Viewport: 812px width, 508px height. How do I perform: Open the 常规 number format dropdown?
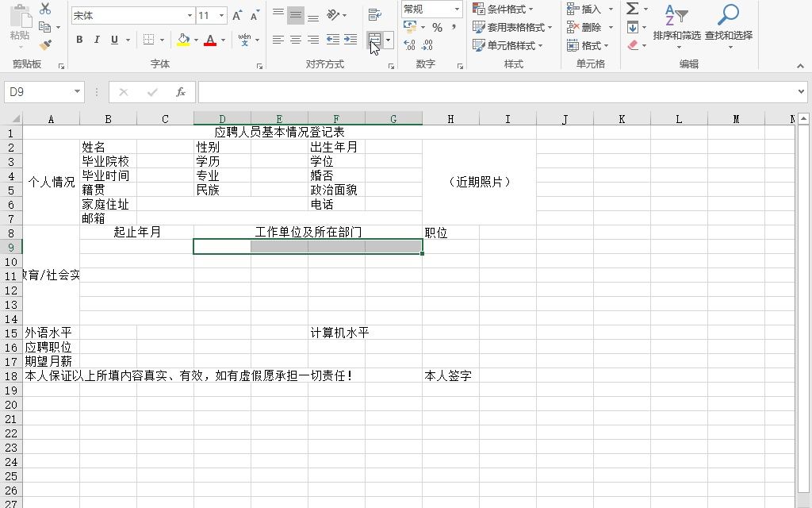pyautogui.click(x=456, y=9)
